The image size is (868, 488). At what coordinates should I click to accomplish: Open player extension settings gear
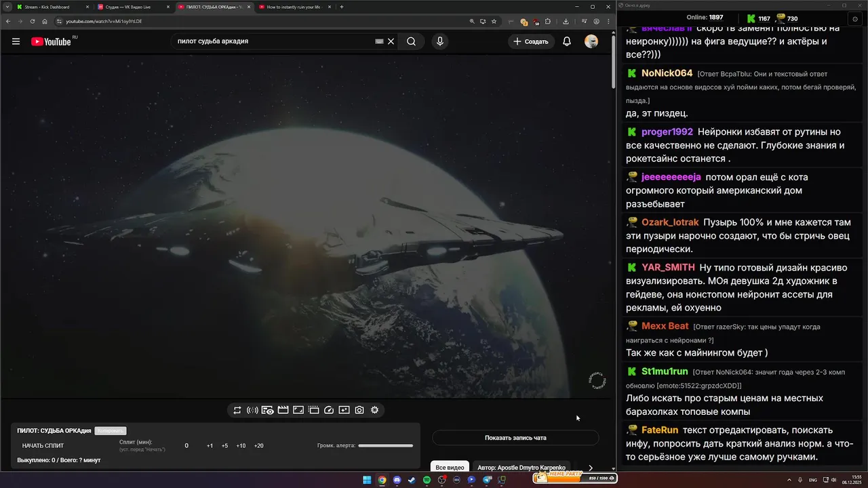pyautogui.click(x=374, y=410)
